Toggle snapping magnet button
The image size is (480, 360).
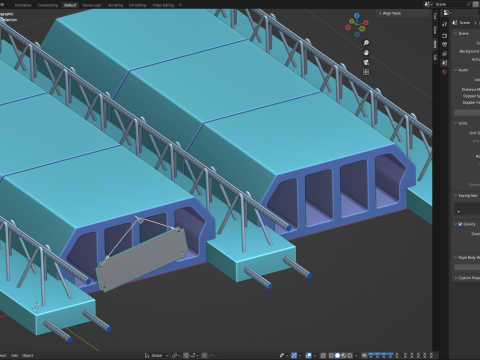(186, 356)
